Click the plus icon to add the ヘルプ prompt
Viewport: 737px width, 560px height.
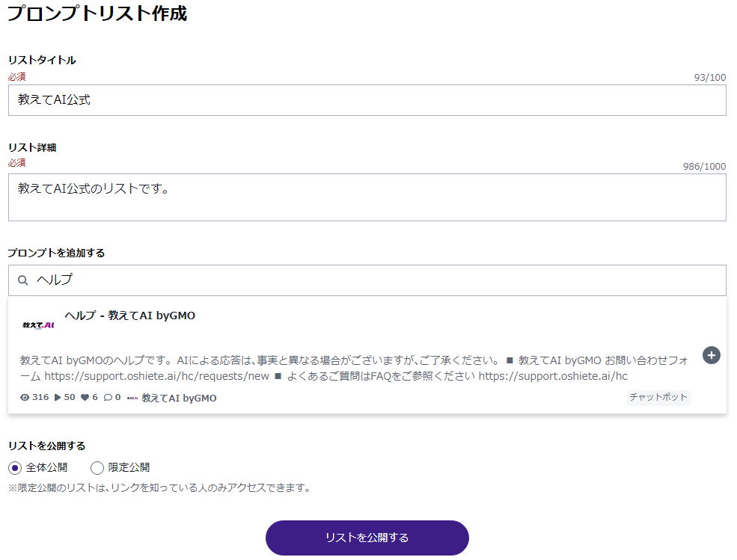[711, 355]
